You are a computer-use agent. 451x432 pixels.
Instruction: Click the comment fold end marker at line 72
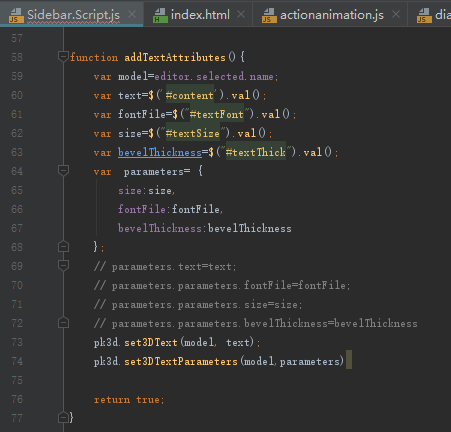[x=63, y=323]
